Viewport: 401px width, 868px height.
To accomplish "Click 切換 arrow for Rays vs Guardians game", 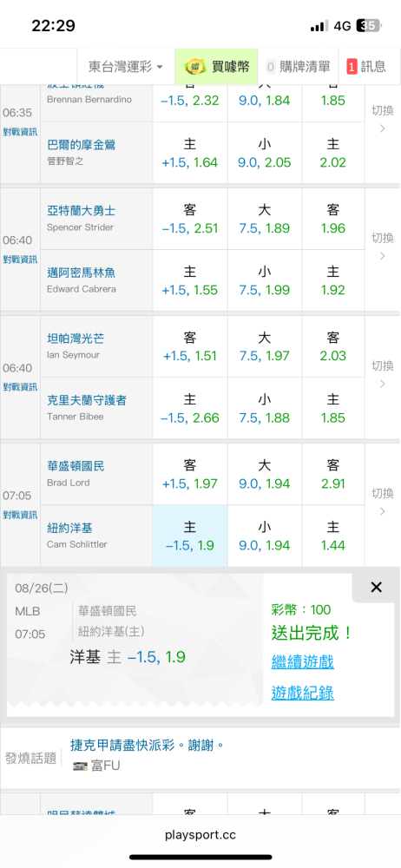I will 382,375.
